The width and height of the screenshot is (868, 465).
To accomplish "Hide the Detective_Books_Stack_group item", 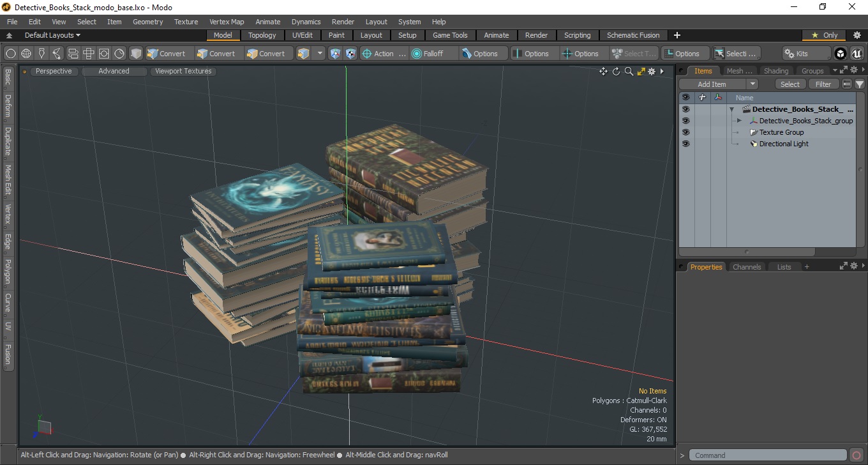I will coord(685,121).
